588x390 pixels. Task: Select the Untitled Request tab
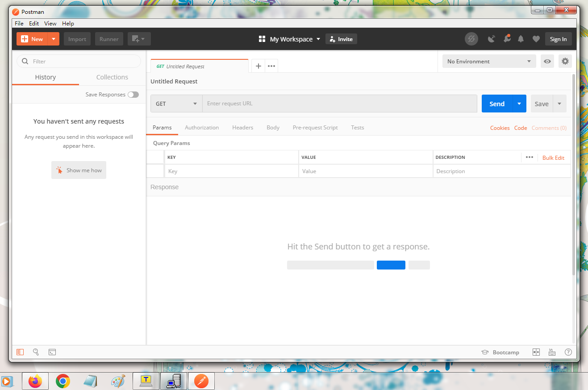pyautogui.click(x=199, y=66)
